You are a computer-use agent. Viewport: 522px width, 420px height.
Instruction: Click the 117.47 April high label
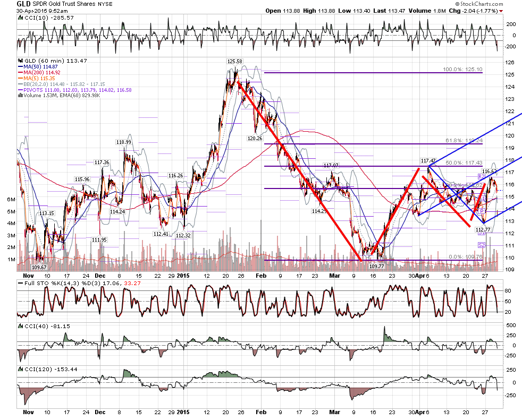point(428,161)
